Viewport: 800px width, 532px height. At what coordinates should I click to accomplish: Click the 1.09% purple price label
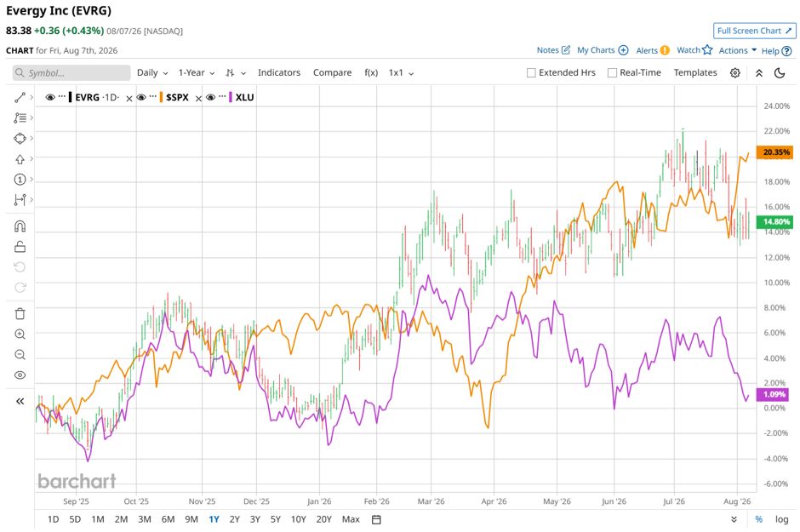tap(773, 394)
